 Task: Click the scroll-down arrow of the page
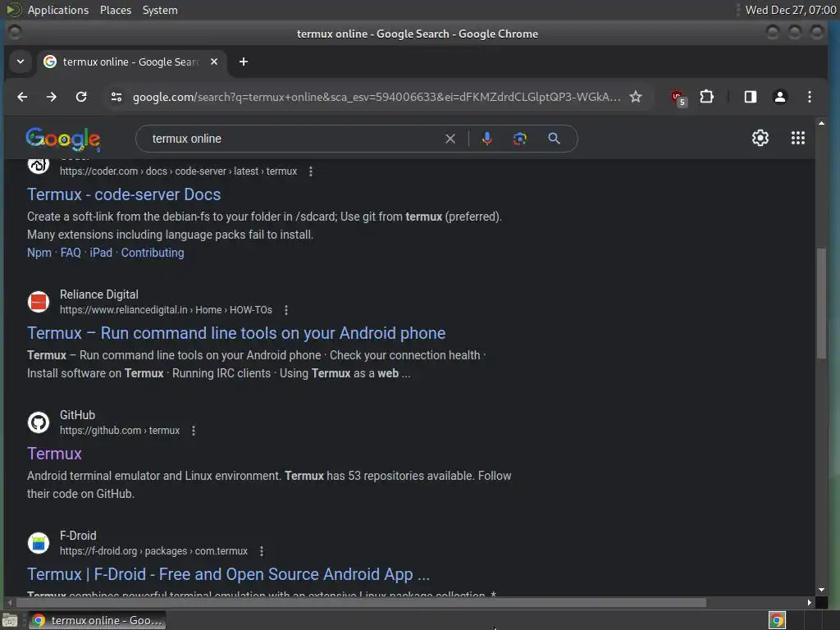(821, 590)
